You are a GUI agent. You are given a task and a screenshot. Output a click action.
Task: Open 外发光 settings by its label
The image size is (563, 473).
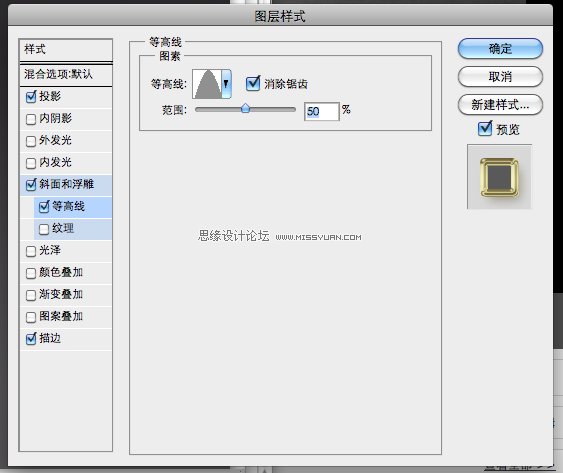[x=55, y=140]
